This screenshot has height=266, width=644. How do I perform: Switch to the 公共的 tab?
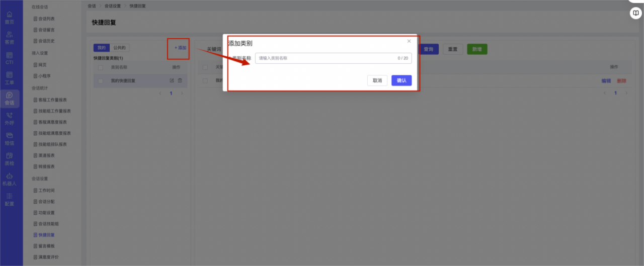coord(119,48)
